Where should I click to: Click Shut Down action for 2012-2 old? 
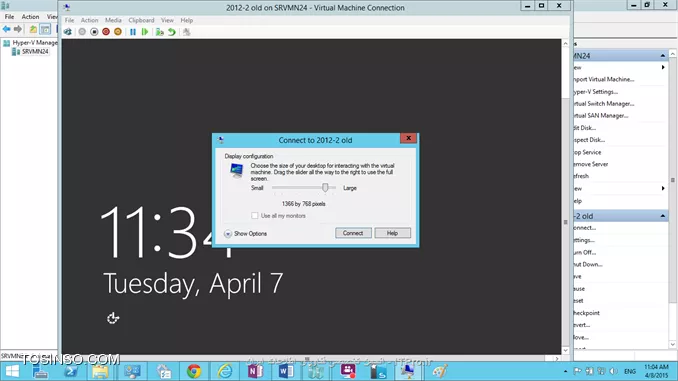coord(588,264)
